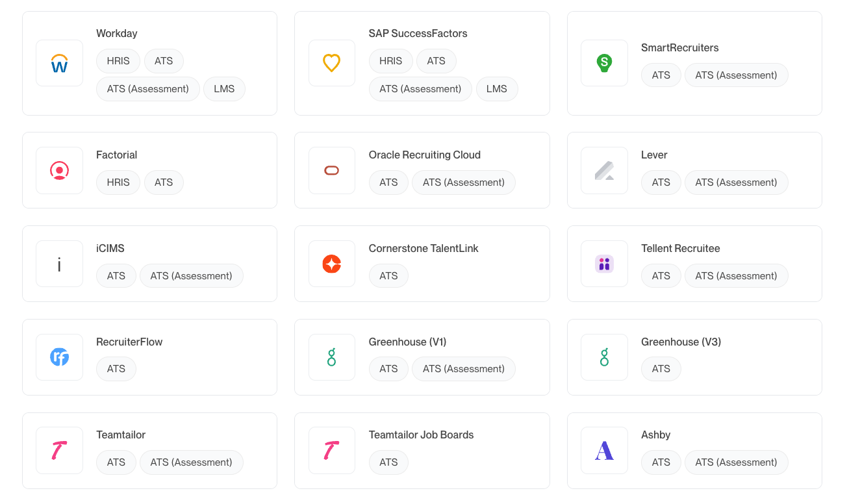Image resolution: width=847 pixels, height=504 pixels.
Task: Select the SmartRecruiters name
Action: 679,48
